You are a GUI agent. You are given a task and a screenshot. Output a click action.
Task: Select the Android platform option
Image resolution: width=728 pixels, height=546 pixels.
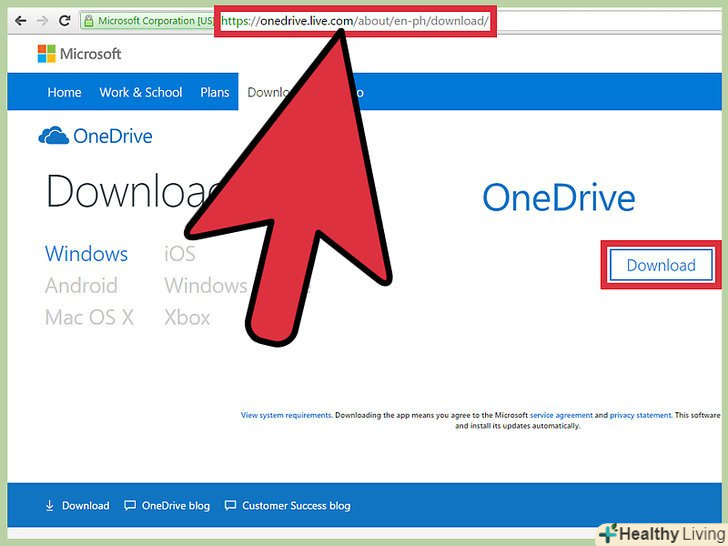pyautogui.click(x=81, y=286)
